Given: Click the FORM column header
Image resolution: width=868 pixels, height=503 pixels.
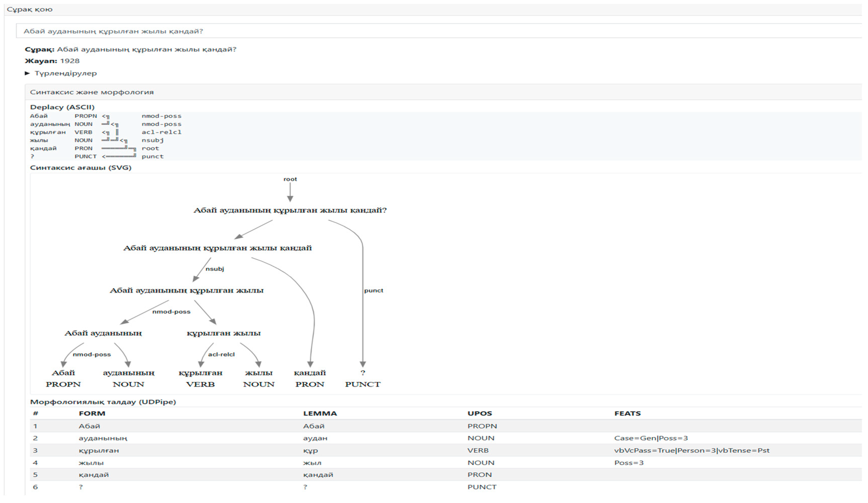Looking at the screenshot, I should coord(92,413).
